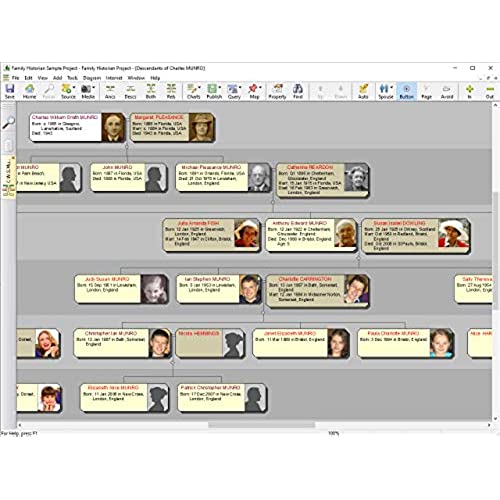Expand the Media dropdown arrow
The height and width of the screenshot is (500, 500).
click(94, 88)
